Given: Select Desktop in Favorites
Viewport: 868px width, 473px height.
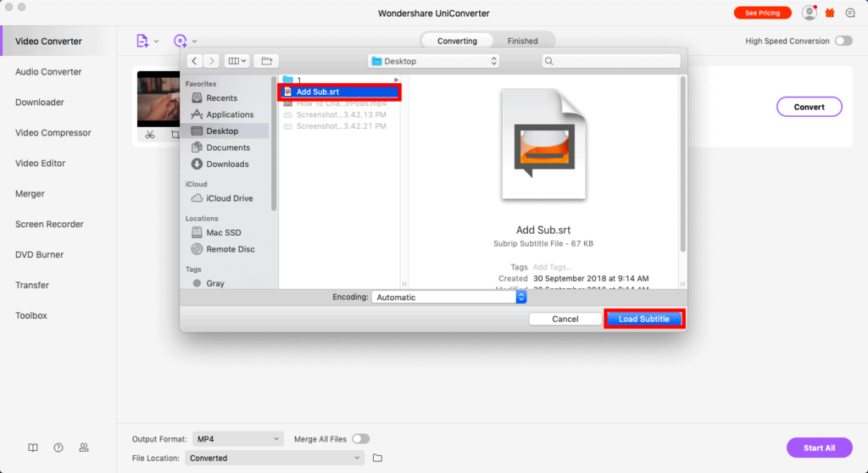Looking at the screenshot, I should coord(227,131).
